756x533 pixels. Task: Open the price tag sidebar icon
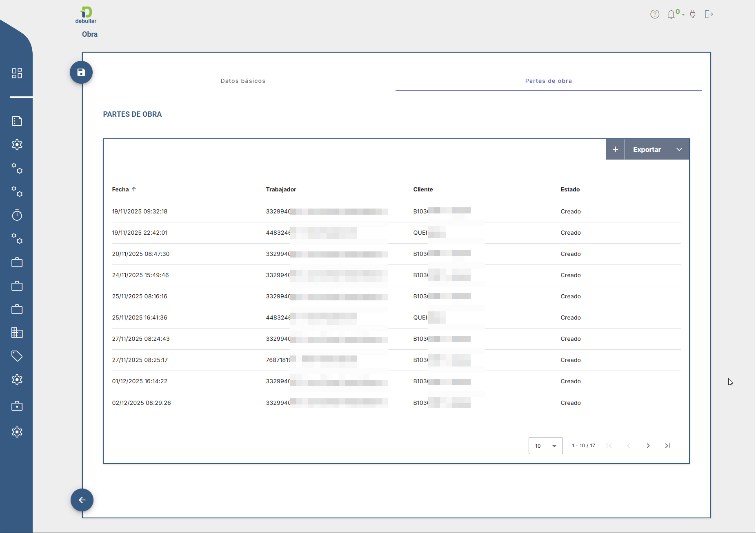pos(17,356)
